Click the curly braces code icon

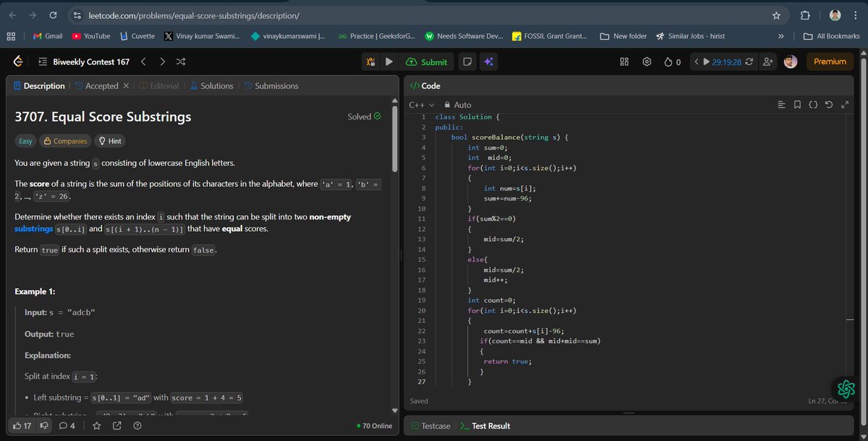813,105
